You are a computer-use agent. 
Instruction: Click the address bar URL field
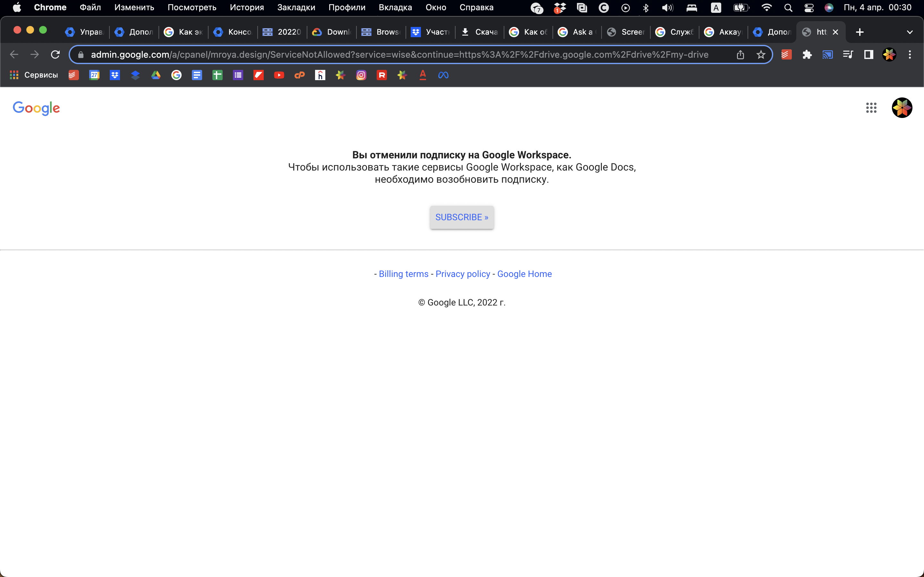399,54
